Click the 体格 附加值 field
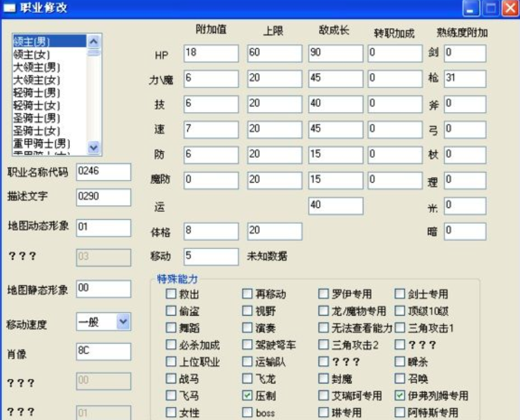Screen dimensions: 520x420 tap(211, 231)
